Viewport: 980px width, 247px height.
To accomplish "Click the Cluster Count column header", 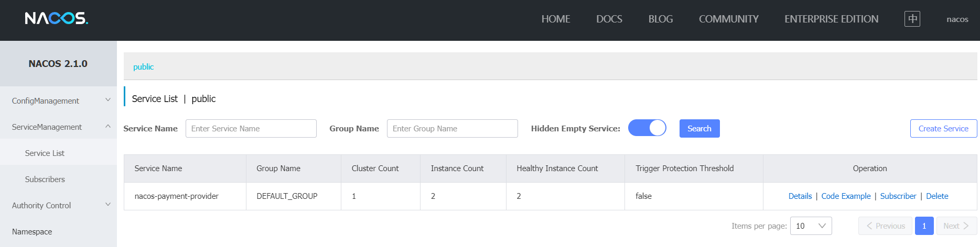I will point(381,169).
